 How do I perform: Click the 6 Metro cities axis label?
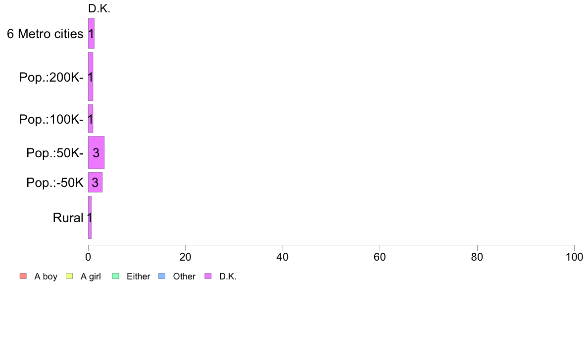[45, 34]
